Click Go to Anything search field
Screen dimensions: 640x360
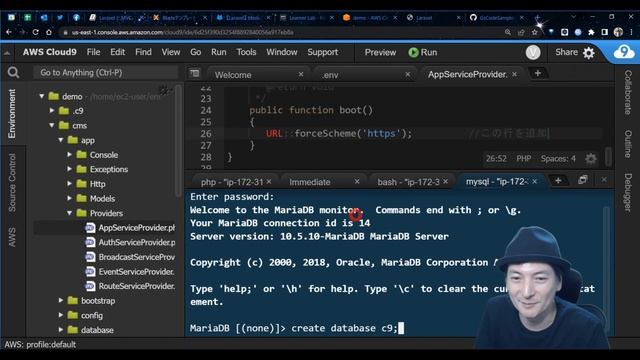[105, 73]
